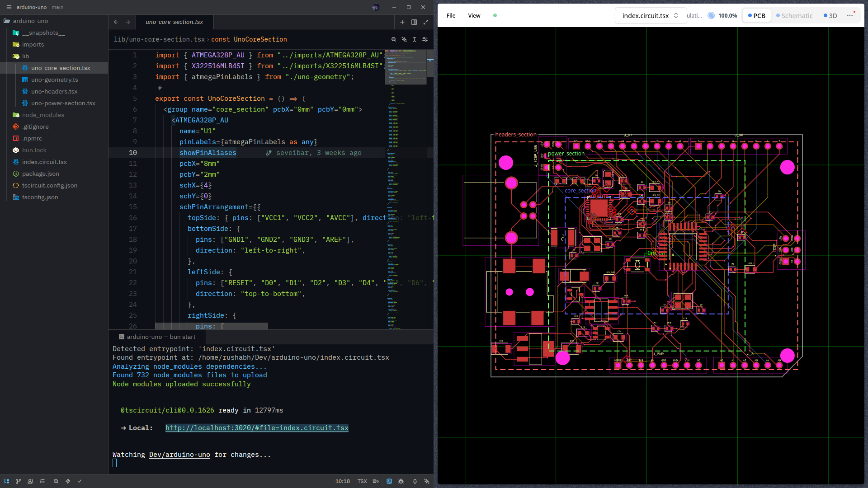
Task: Select the AI sparkle icon in editor toolbar
Action: click(x=404, y=39)
